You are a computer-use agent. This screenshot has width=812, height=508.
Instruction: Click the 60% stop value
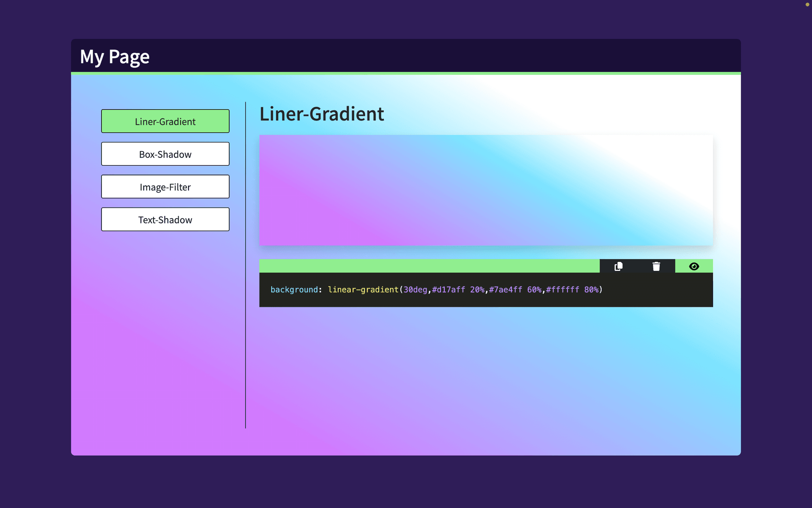(534, 290)
